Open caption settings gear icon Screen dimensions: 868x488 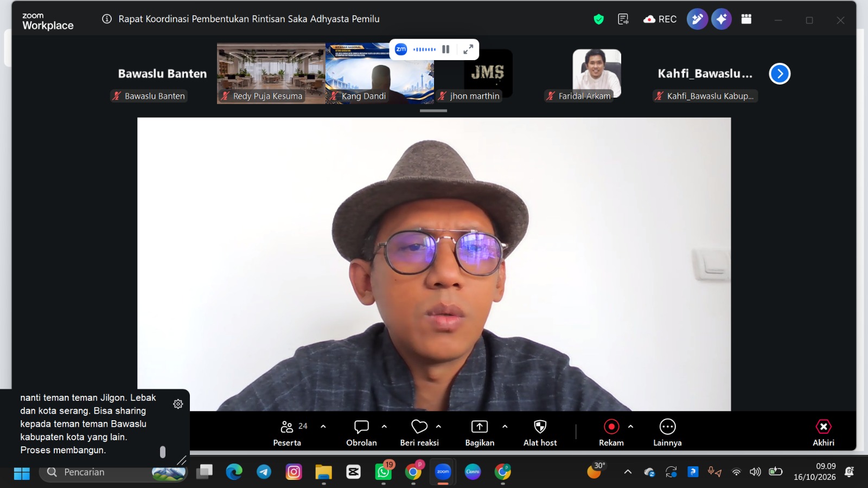point(178,404)
